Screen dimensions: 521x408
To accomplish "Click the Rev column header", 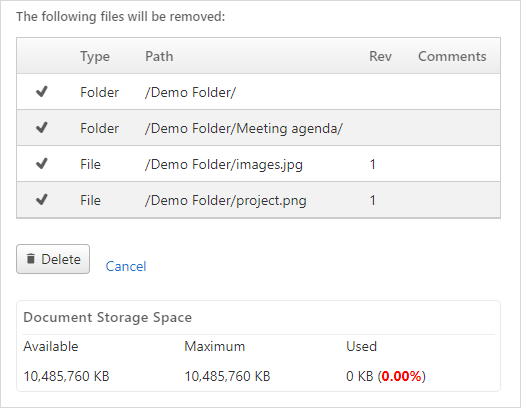I will pos(380,56).
